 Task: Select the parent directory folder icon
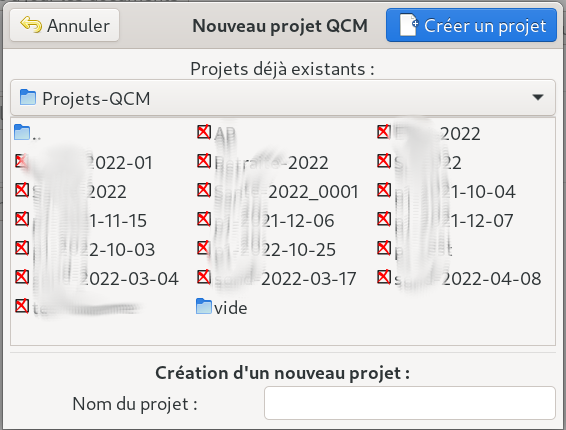[22, 132]
